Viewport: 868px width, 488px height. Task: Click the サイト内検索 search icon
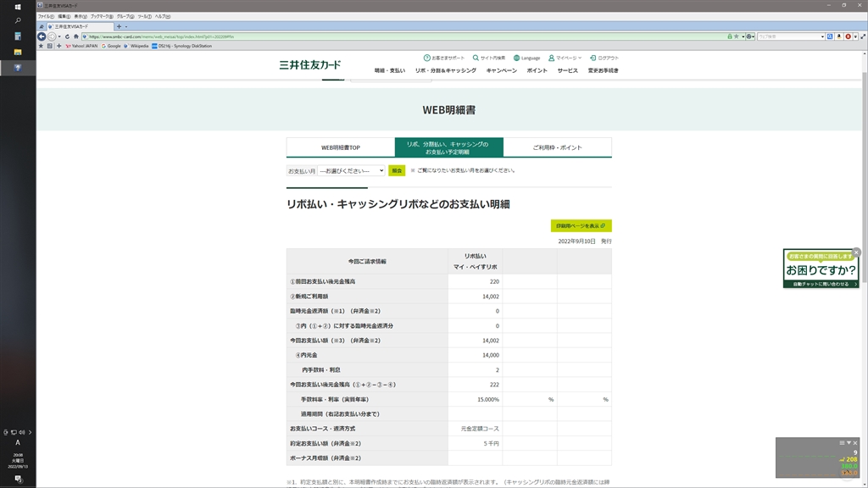coord(489,58)
